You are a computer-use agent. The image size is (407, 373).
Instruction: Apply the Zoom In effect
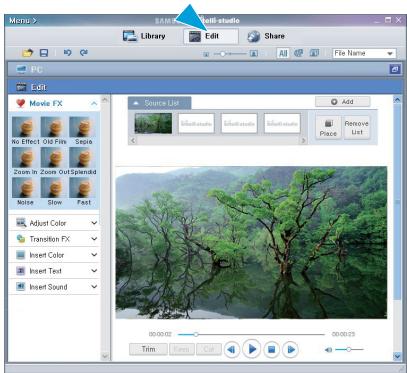tap(25, 161)
